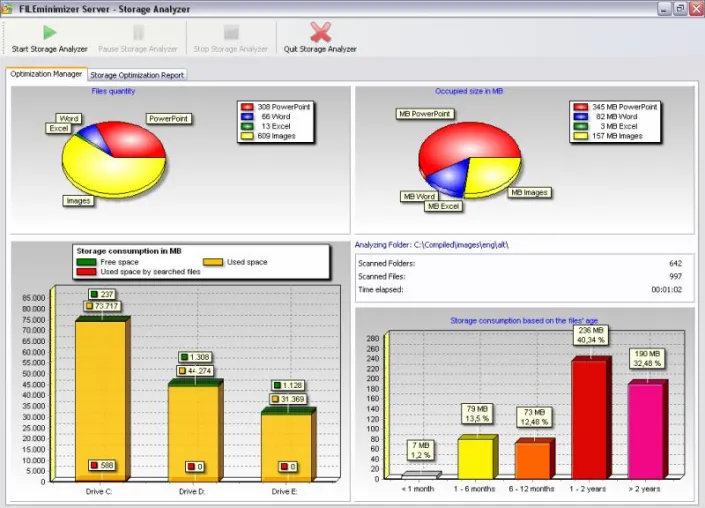Click the Files quantity chart title
The image size is (705, 508).
coord(113,91)
